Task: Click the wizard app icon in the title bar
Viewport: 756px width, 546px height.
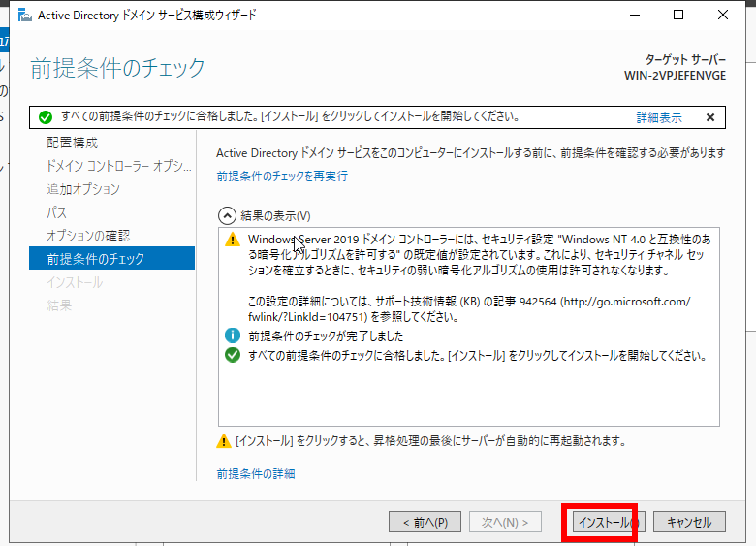Action: tap(24, 15)
